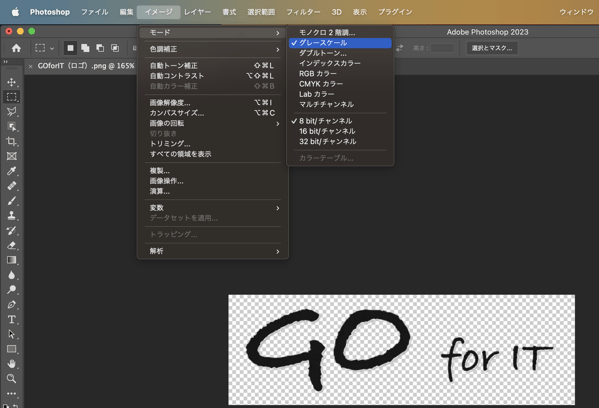599x408 pixels.
Task: Switch to 16 bit/チャンネル depth
Action: 340,131
